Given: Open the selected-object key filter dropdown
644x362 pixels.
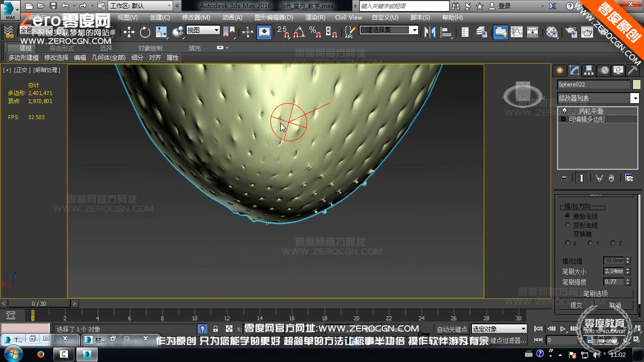Looking at the screenshot, I should click(499, 329).
